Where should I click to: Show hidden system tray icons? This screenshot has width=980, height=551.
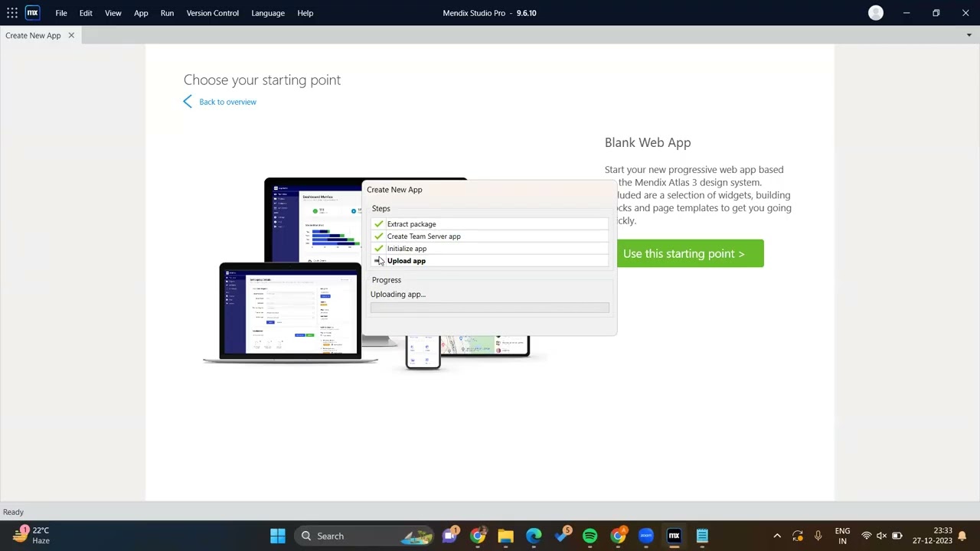[x=777, y=536]
